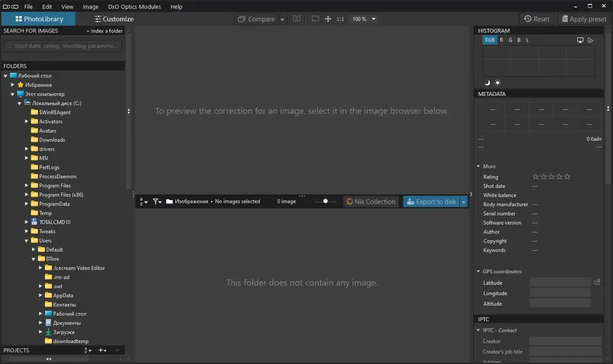Add a new project with plus icon

tap(102, 351)
